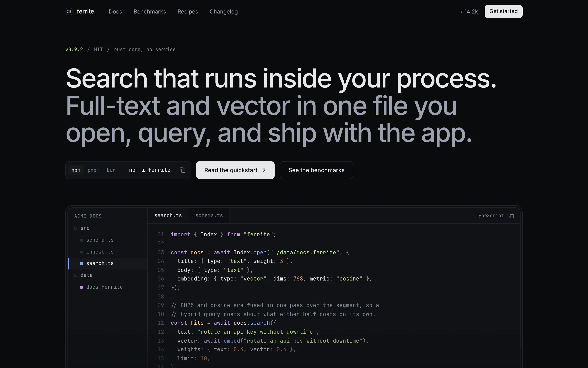Open schema.ts in the file tree
Image resolution: width=588 pixels, height=368 pixels.
click(108, 240)
